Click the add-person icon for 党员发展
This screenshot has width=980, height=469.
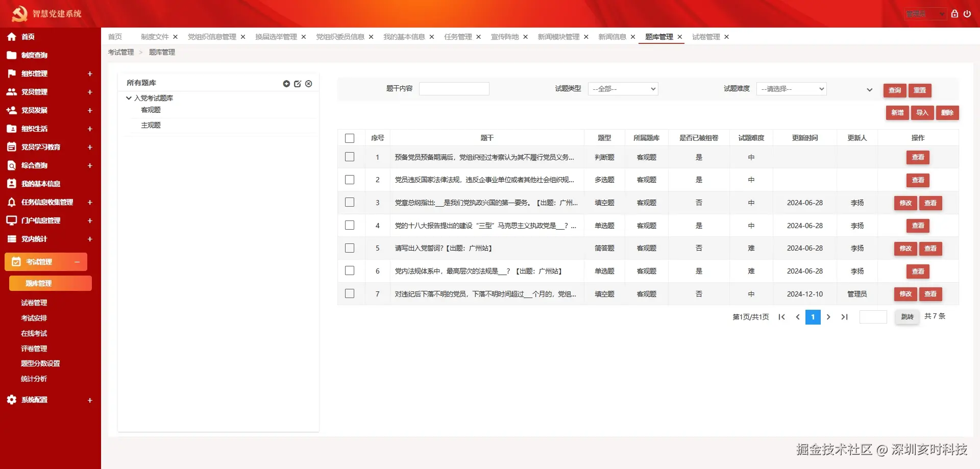pyautogui.click(x=12, y=110)
